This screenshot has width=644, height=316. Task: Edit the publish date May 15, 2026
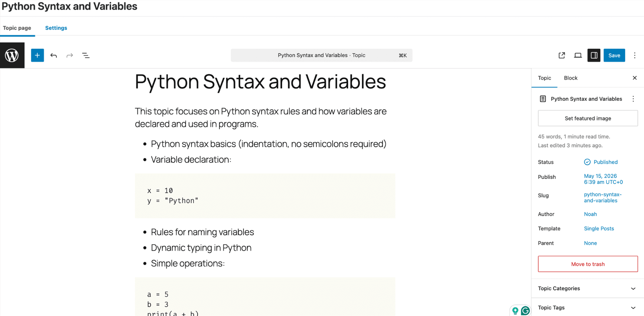click(603, 179)
